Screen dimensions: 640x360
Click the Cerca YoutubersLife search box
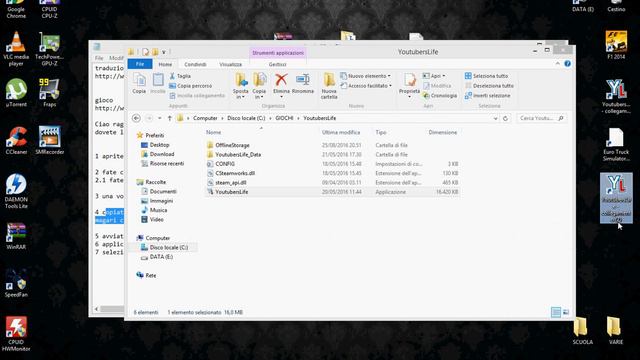point(542,118)
